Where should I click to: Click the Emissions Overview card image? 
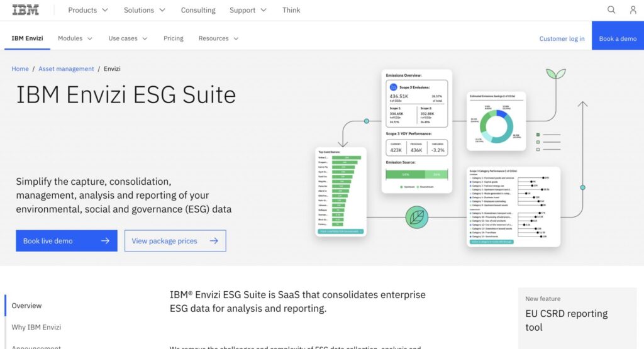click(x=416, y=131)
